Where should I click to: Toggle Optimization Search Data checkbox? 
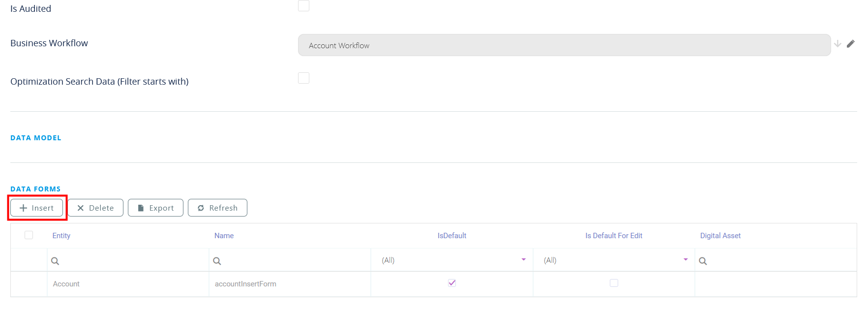(303, 78)
